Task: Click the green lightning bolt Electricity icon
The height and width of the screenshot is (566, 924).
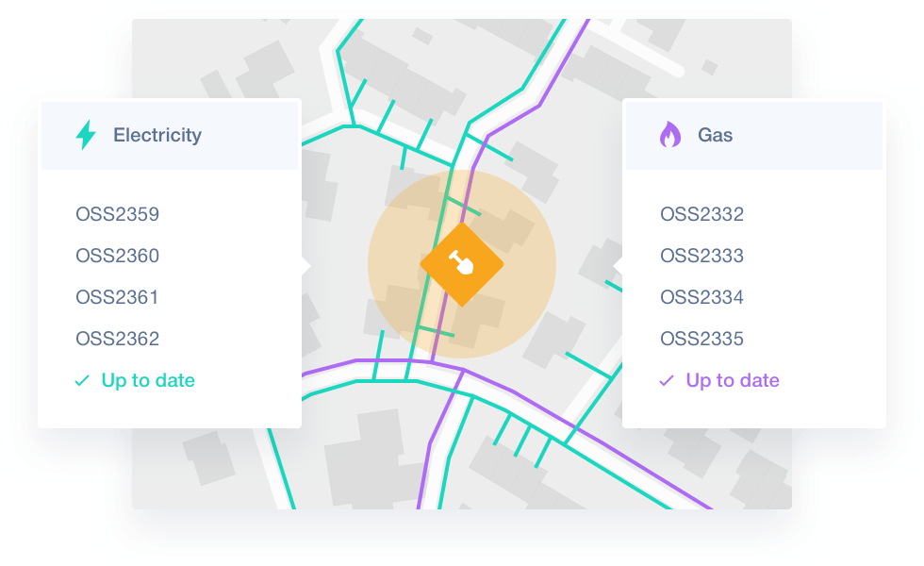Action: tap(86, 135)
